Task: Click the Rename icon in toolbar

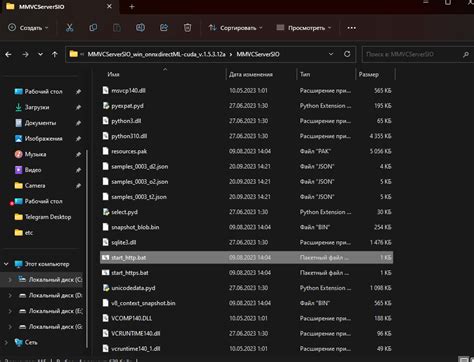Action: [140, 28]
